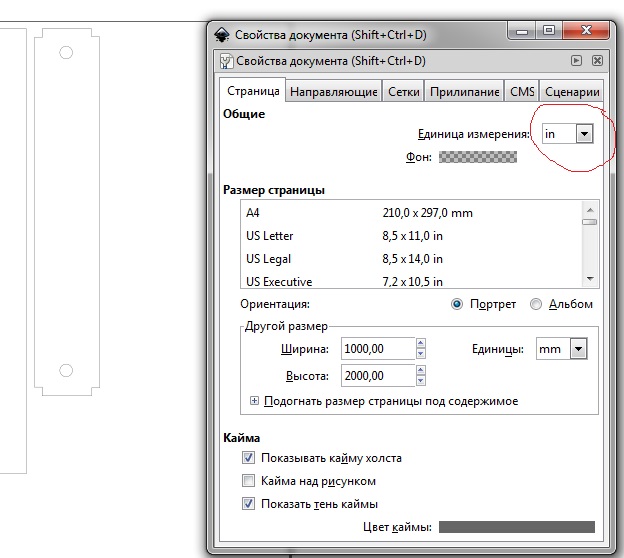Click the page size list scroll down arrow
The width and height of the screenshot is (624, 558).
[590, 279]
